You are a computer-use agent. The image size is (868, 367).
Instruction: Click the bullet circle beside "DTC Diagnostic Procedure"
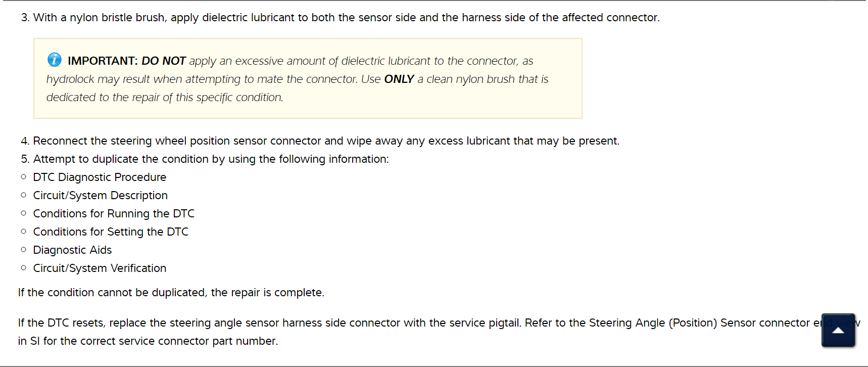point(23,176)
